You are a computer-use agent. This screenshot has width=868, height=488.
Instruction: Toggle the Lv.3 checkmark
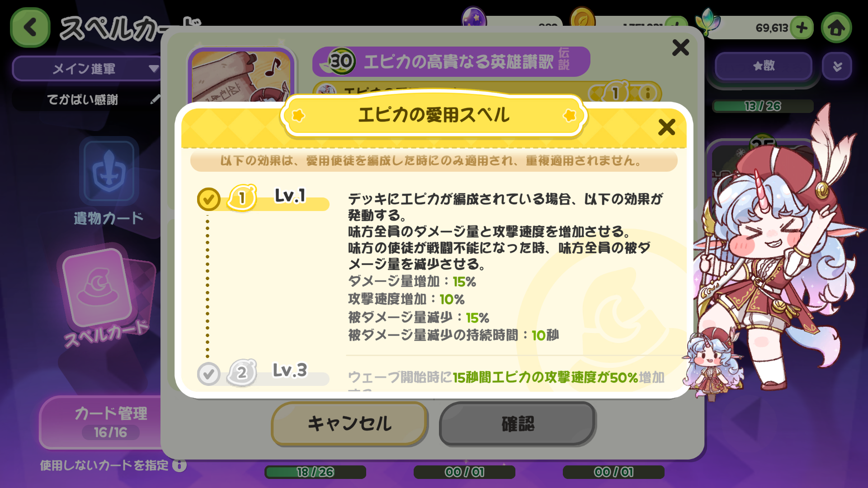point(208,374)
